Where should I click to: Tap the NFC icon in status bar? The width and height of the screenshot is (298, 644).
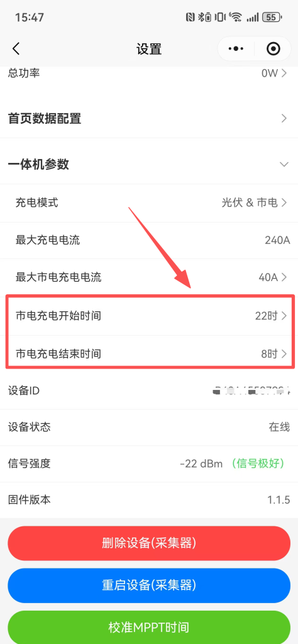(x=190, y=17)
